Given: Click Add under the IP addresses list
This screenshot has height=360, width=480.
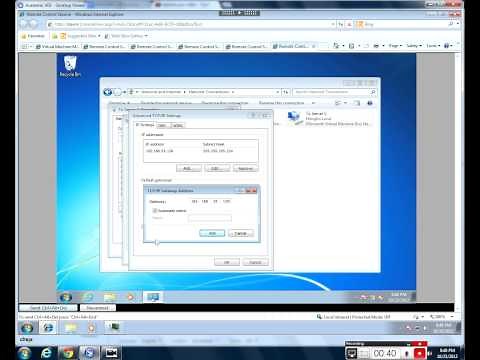Looking at the screenshot, I should tap(188, 168).
